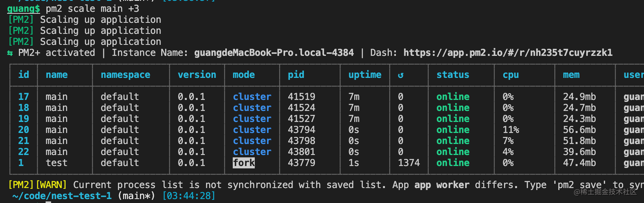
Task: Click the PM2+ activated arrows icon
Action: coord(10,53)
